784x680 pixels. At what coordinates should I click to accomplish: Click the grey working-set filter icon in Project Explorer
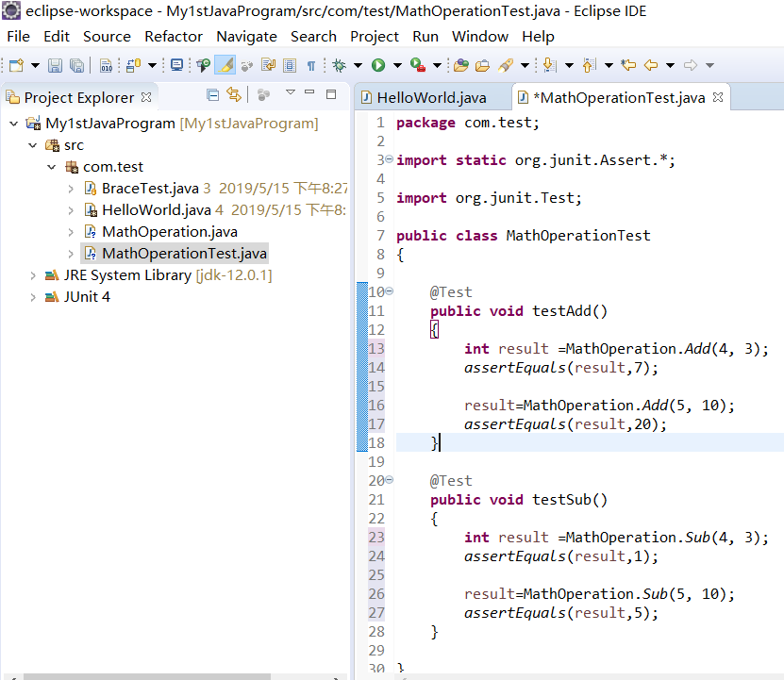[263, 94]
